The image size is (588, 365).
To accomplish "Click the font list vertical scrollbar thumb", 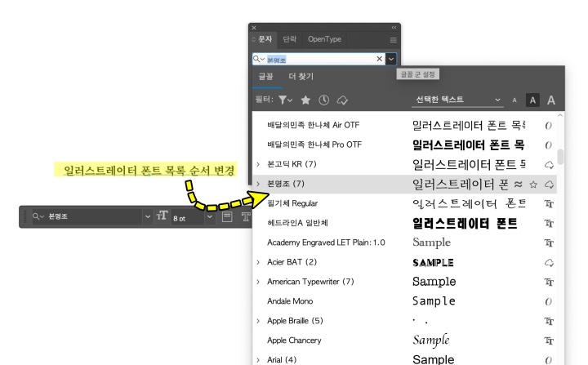I will (x=560, y=157).
